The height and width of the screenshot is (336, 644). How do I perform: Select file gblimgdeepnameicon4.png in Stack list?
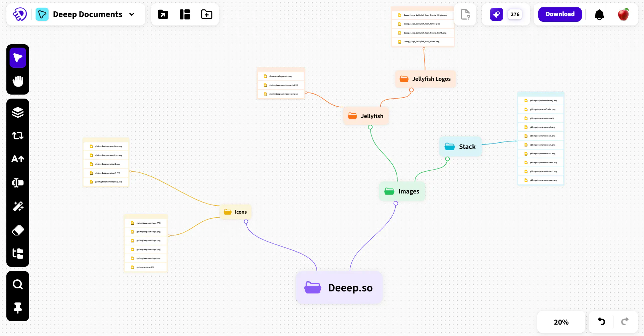[541, 145]
